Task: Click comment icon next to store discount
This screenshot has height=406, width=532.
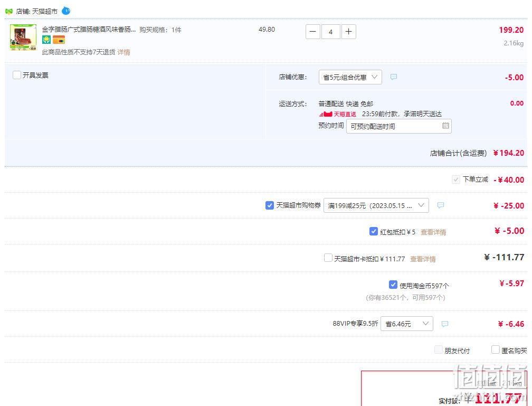Action: (x=394, y=77)
